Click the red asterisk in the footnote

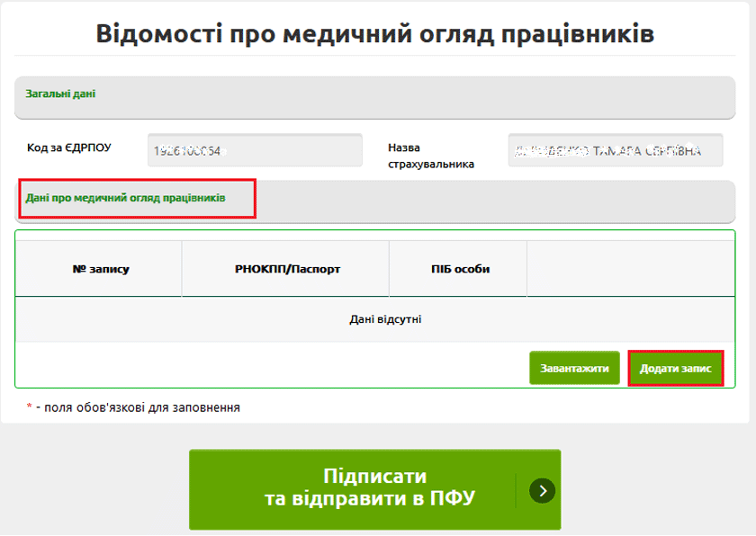(29, 407)
